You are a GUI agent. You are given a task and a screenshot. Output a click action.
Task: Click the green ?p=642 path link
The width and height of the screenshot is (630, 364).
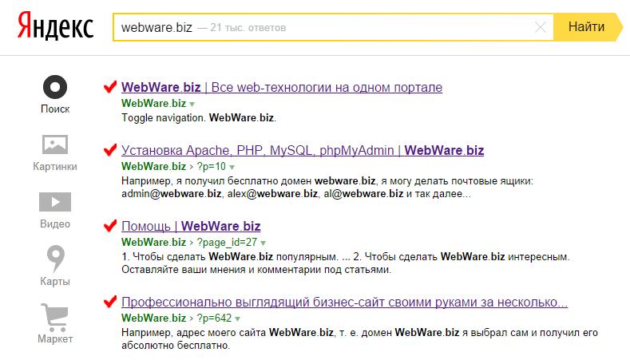point(214,318)
